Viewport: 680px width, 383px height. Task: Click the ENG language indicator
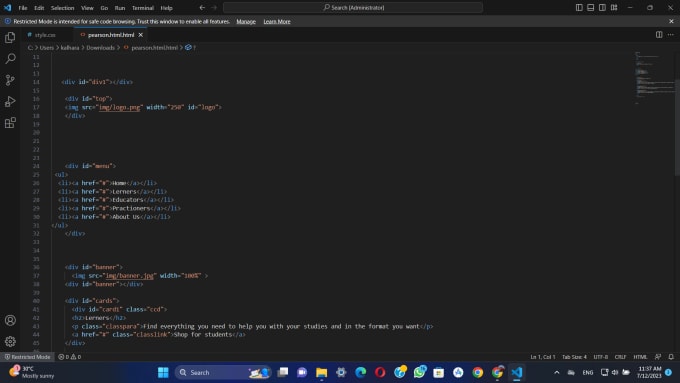coord(588,373)
